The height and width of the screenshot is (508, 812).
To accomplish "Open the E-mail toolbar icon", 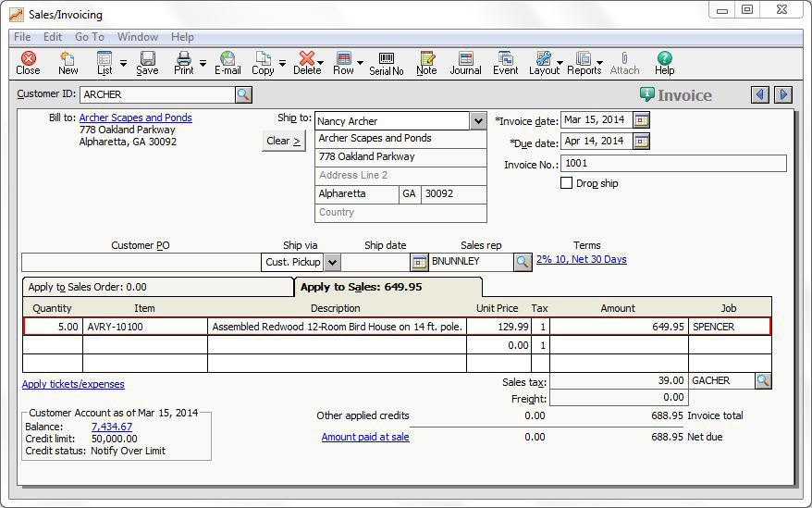I will [228, 63].
